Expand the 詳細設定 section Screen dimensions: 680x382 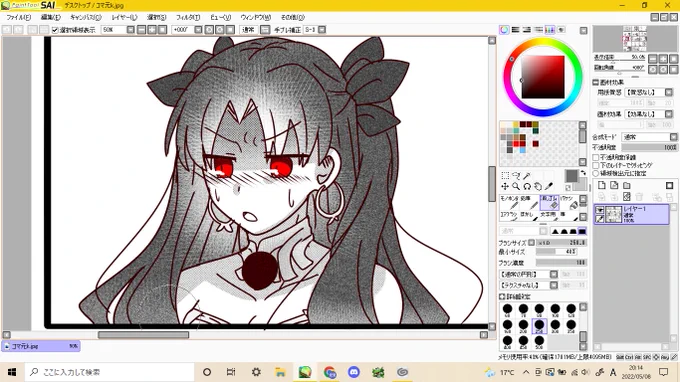pos(502,297)
